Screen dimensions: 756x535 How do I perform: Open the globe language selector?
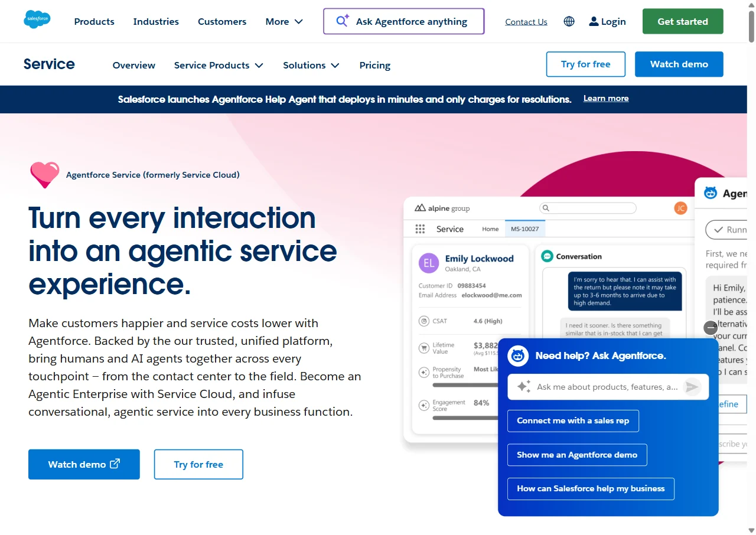(569, 21)
